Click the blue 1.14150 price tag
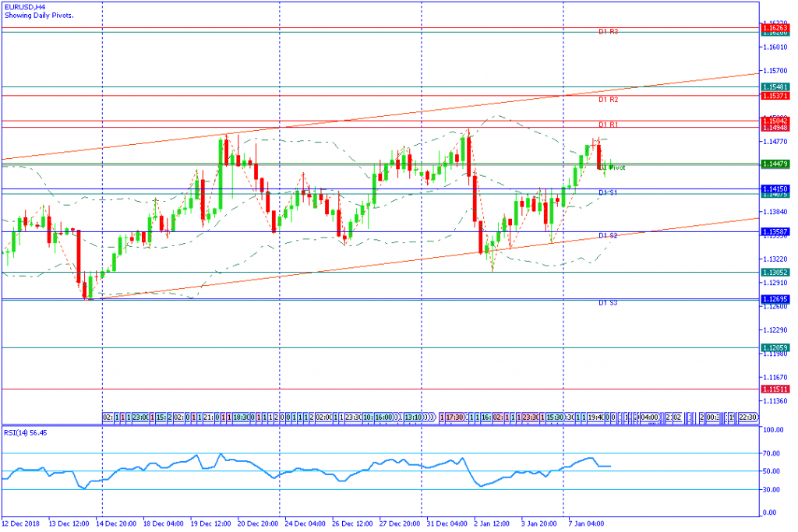Screen dimensions: 798x532 coord(777,188)
